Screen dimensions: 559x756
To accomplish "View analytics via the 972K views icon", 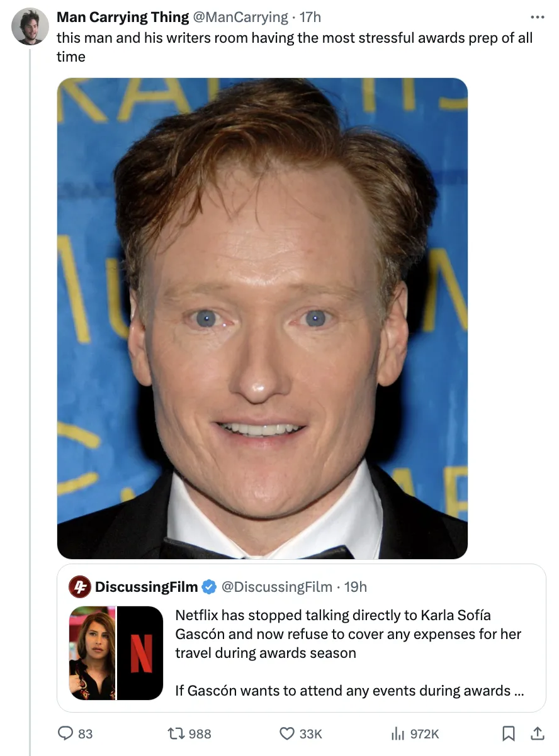I will [x=397, y=733].
